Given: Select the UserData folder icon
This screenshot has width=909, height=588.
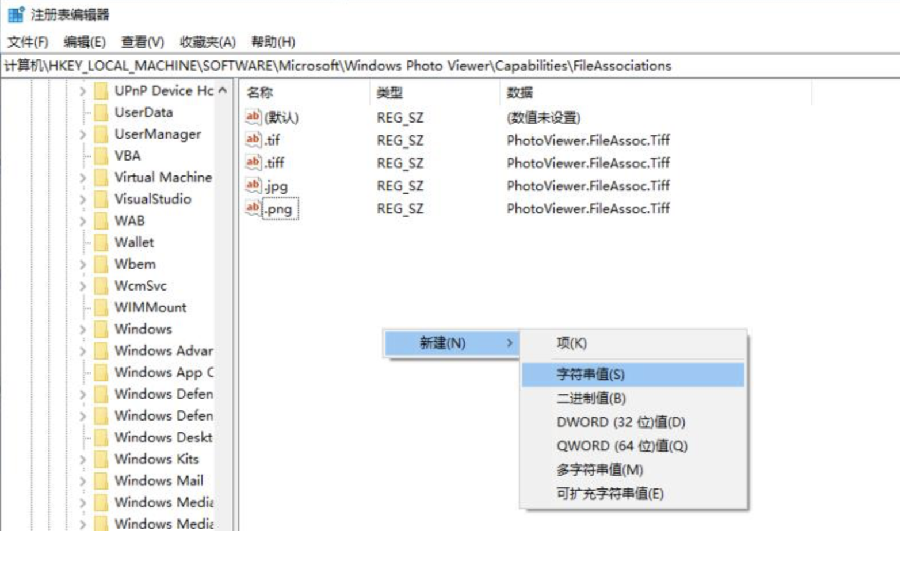Looking at the screenshot, I should click(x=101, y=112).
